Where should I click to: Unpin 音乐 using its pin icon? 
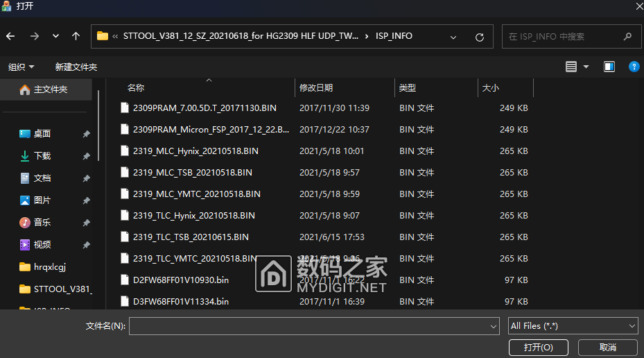click(x=86, y=223)
